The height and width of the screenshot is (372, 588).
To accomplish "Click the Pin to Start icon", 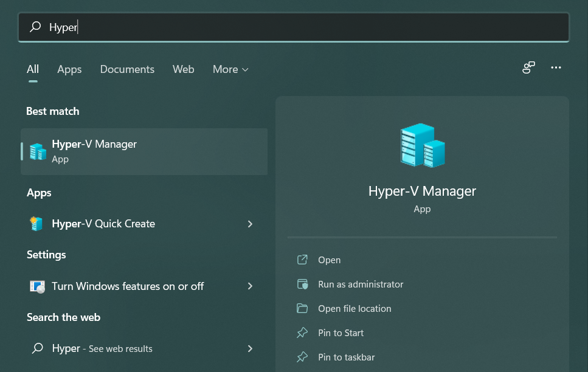I will [x=302, y=332].
